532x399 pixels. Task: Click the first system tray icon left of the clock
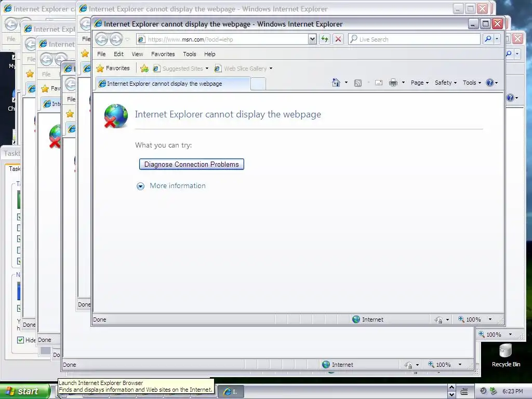point(483,391)
